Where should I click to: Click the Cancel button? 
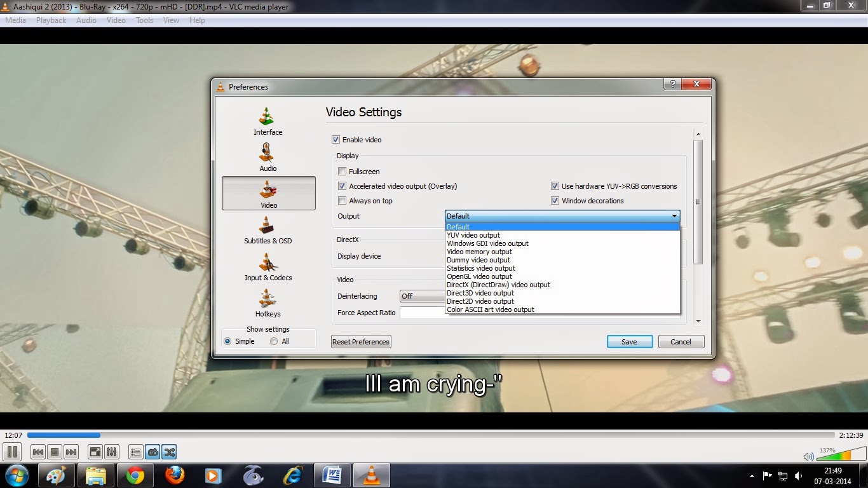[681, 342]
